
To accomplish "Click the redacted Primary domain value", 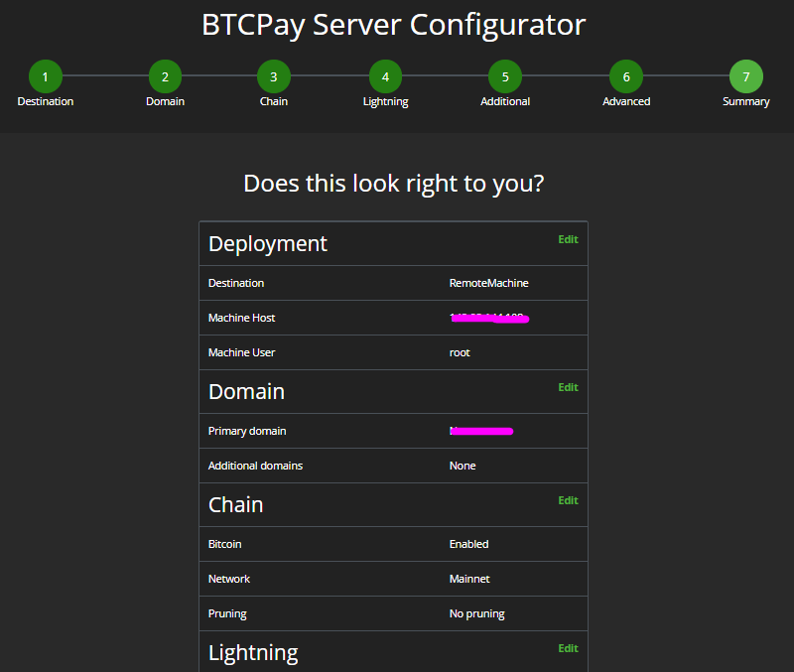I will tap(481, 431).
